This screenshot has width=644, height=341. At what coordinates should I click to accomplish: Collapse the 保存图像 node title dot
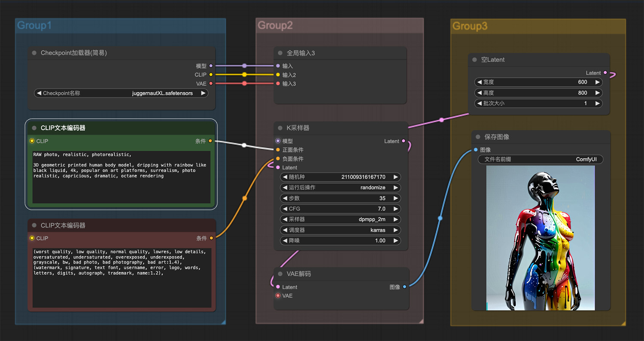coord(478,137)
